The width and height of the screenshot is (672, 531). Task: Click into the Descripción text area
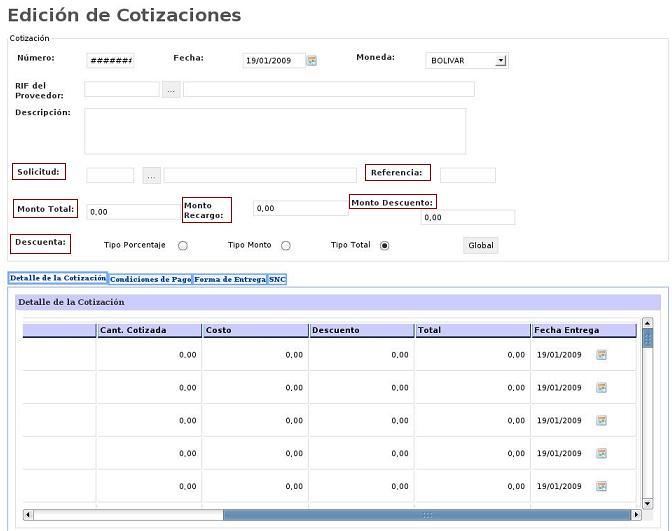[x=275, y=131]
